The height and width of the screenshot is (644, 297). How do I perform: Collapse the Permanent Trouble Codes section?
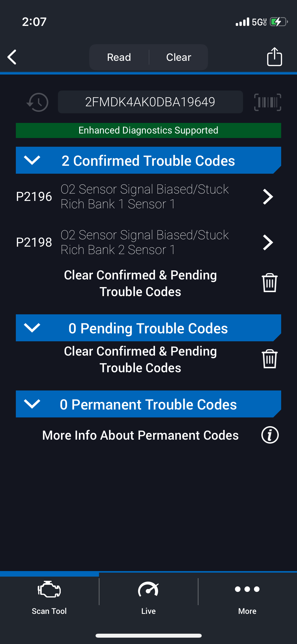click(x=32, y=404)
